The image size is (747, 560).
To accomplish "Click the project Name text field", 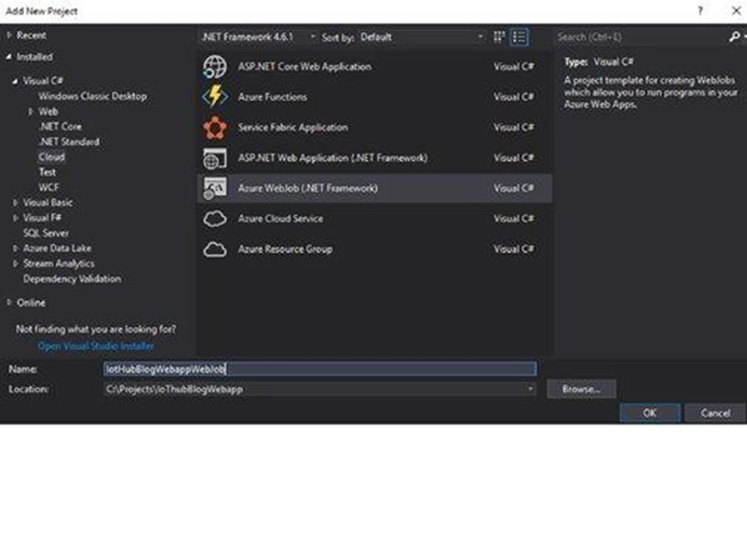I will (319, 369).
